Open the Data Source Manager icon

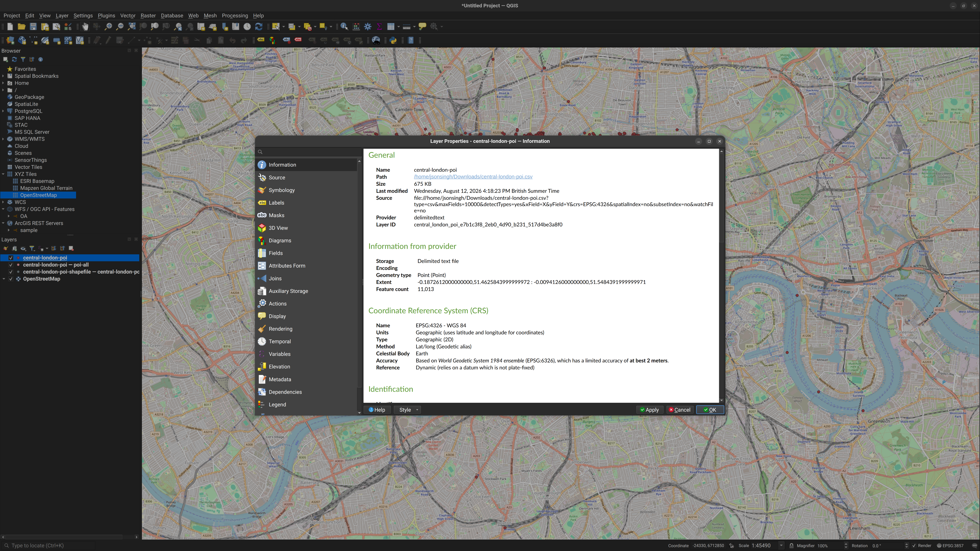click(x=10, y=40)
